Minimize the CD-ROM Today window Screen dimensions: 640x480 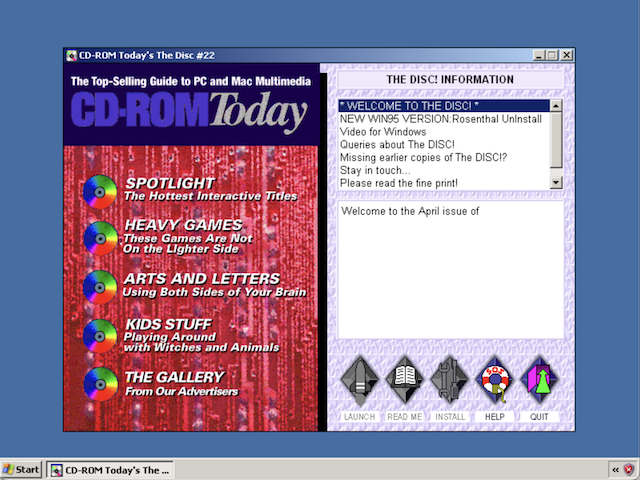tap(539, 55)
